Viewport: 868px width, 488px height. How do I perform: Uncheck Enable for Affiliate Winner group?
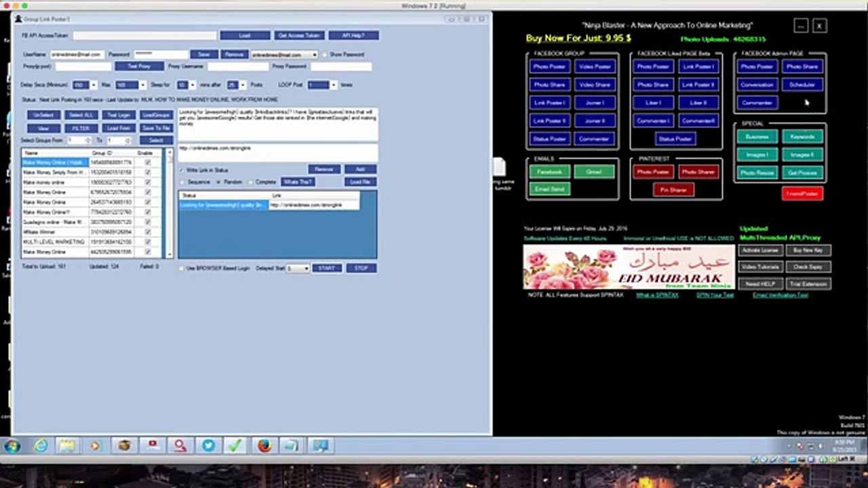coord(148,232)
